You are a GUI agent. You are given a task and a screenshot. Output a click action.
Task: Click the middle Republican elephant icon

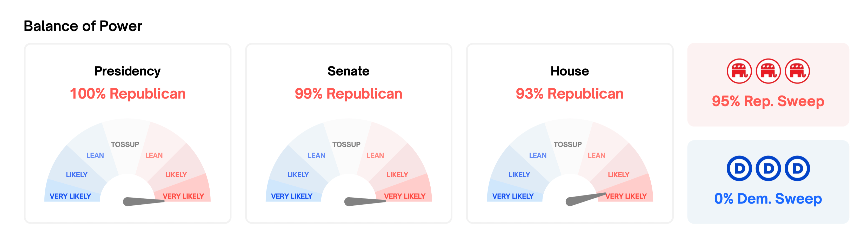[x=768, y=71]
